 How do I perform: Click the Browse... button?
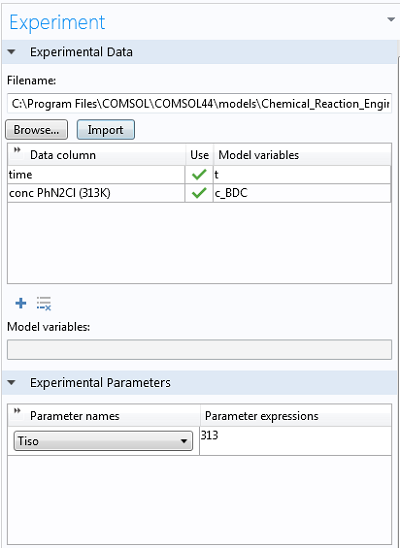36,130
